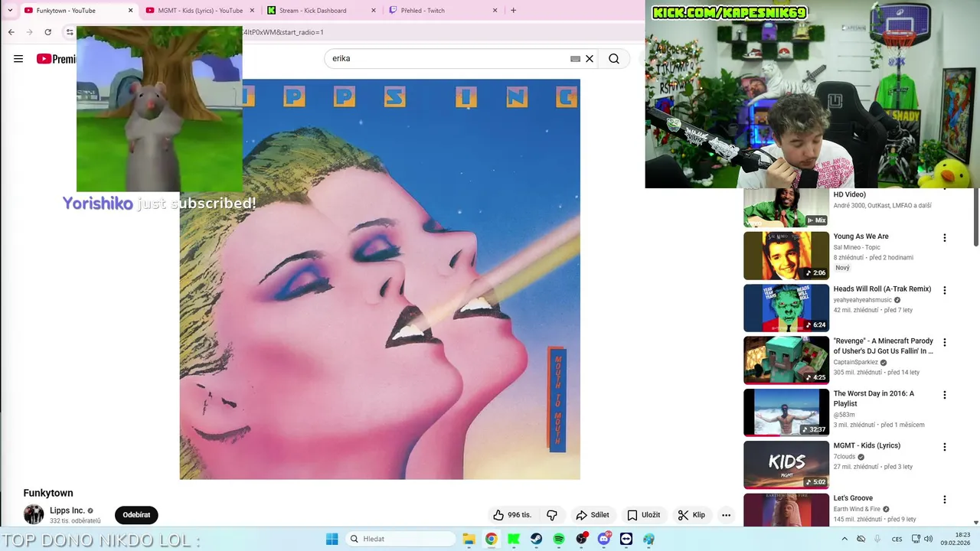The width and height of the screenshot is (980, 551).
Task: Open the Heads Will Roll thumbnail
Action: (x=786, y=308)
